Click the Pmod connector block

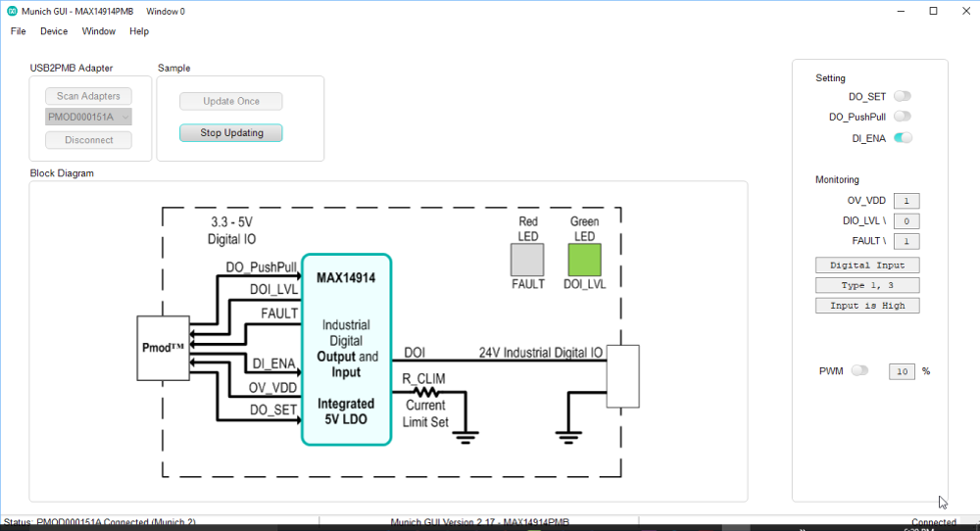(x=163, y=348)
